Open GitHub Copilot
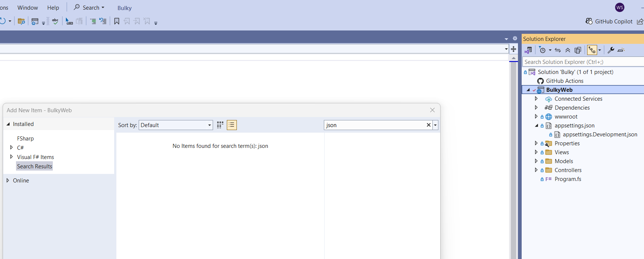Screen dimensions: 644x259 609,21
